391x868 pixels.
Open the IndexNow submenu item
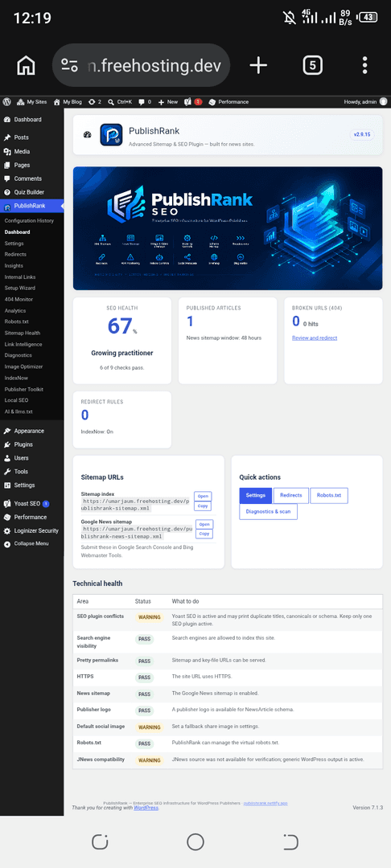[x=16, y=378]
